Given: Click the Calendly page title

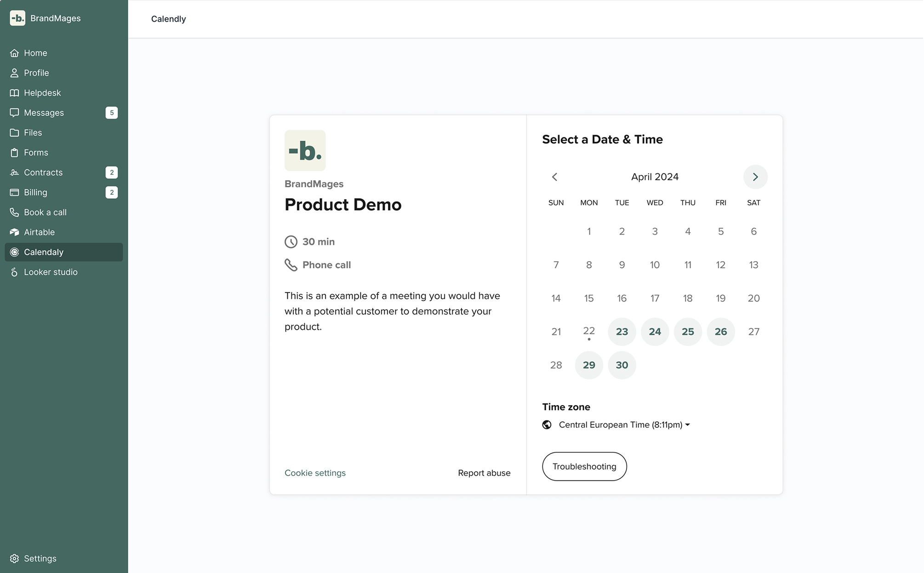Looking at the screenshot, I should click(168, 19).
